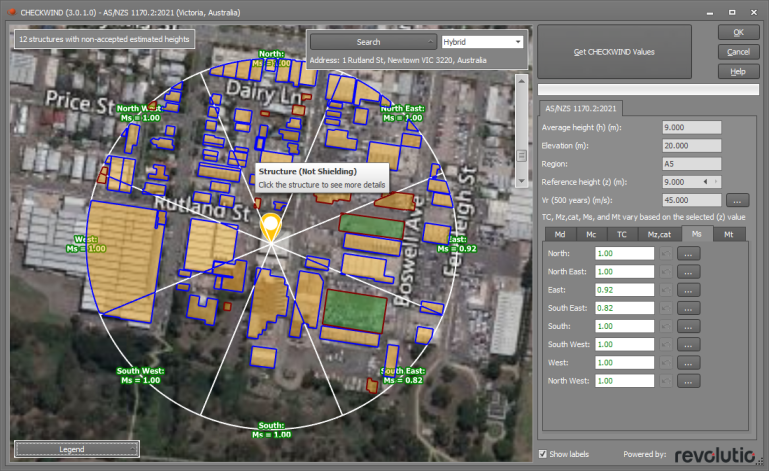
Task: Reset the South West Ms value undo icon
Action: point(666,344)
